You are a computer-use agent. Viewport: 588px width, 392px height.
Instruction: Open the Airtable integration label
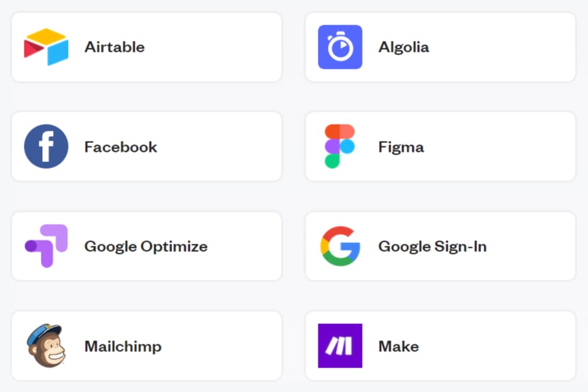click(114, 47)
